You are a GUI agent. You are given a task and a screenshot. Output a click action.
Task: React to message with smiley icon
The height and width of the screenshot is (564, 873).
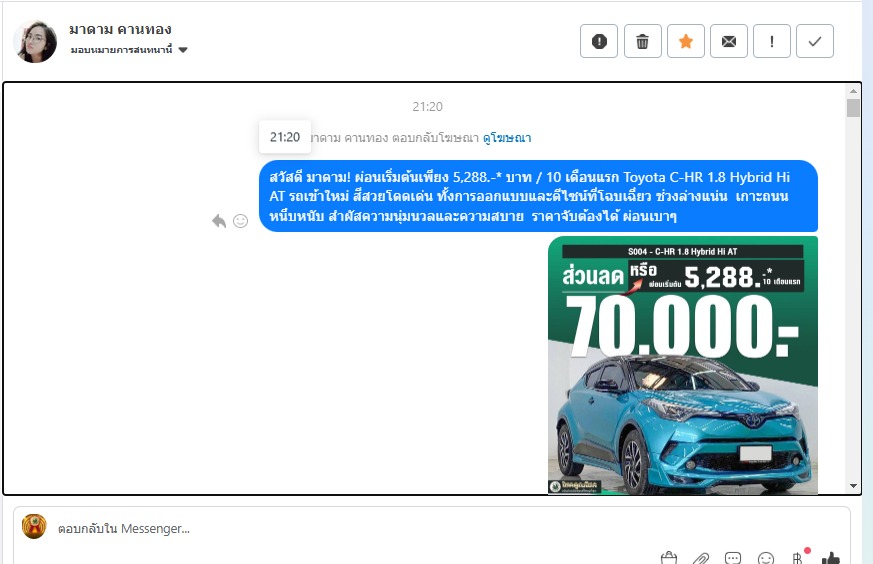tap(241, 221)
